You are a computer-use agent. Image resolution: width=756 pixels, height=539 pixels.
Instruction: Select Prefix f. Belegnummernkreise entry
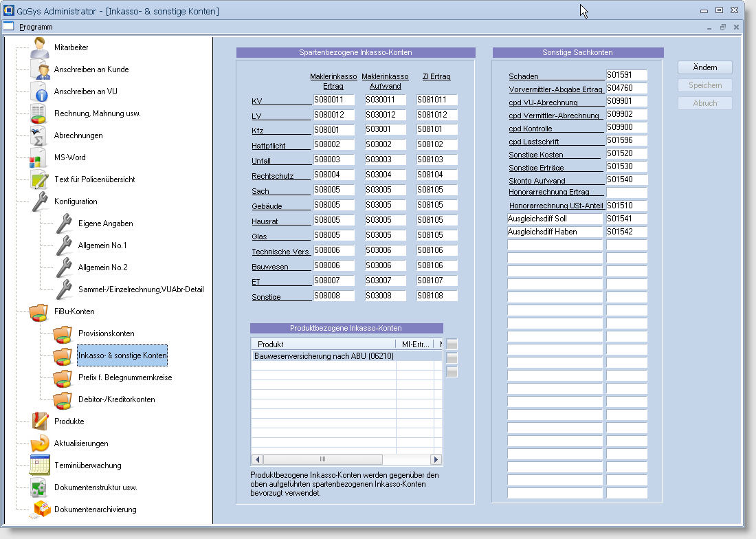click(x=124, y=377)
